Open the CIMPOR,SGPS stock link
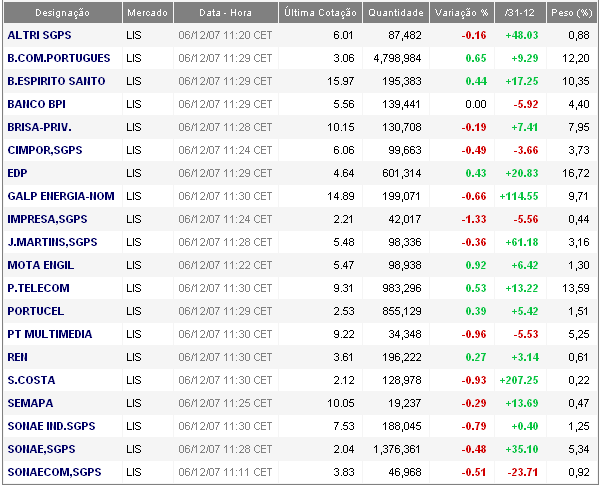Viewport: 603px width, 488px height. coord(45,150)
